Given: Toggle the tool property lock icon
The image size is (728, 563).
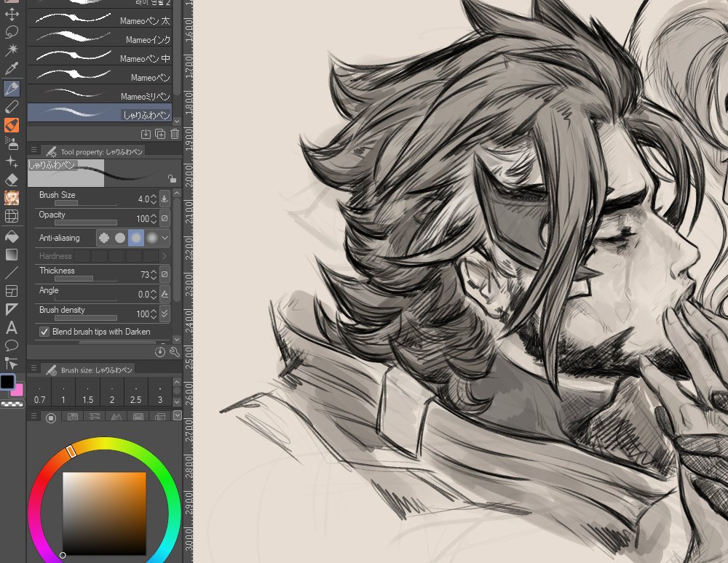Looking at the screenshot, I should [x=172, y=179].
